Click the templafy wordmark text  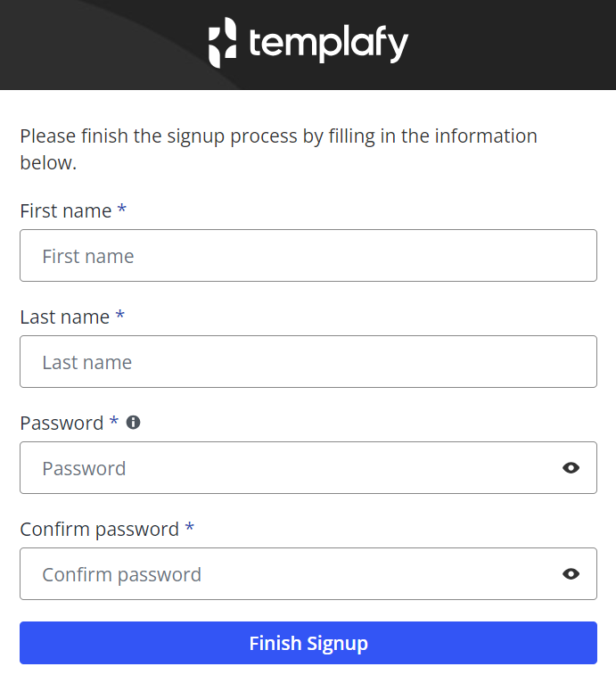point(328,44)
